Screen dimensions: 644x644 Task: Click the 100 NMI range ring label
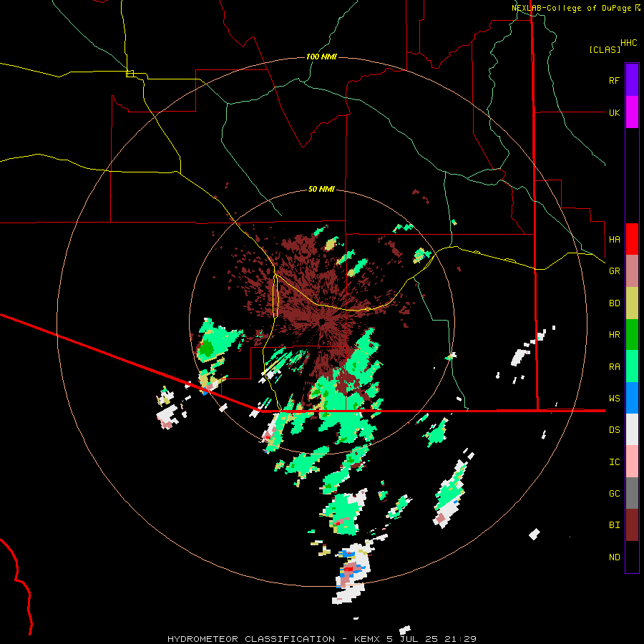(321, 57)
